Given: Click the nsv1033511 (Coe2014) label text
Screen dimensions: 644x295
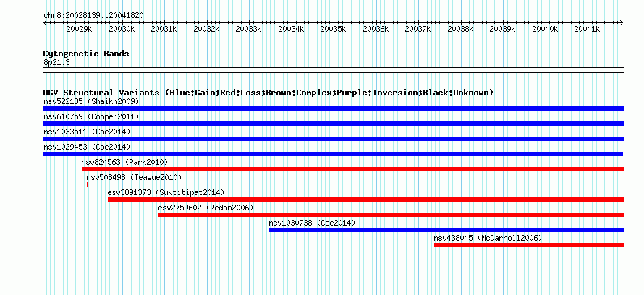Looking at the screenshot, I should coord(87,132).
